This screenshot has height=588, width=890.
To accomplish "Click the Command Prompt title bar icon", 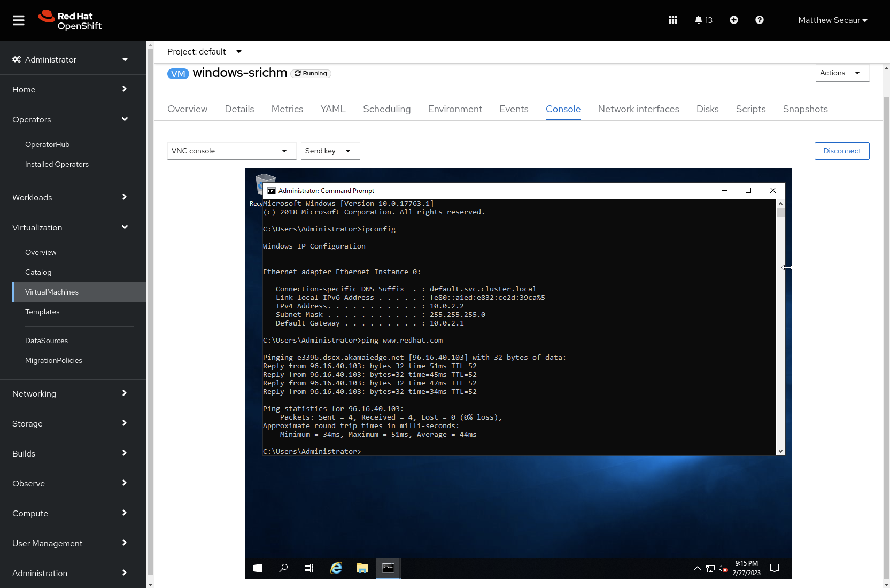I will [x=272, y=191].
